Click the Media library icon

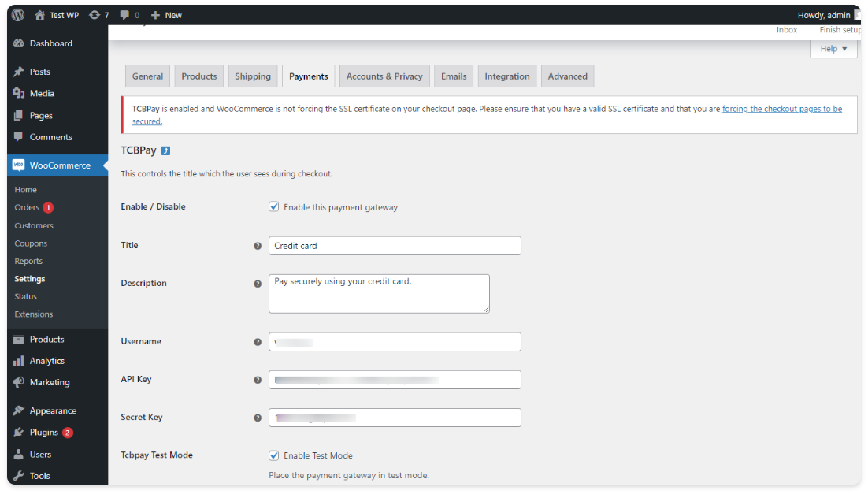point(19,93)
